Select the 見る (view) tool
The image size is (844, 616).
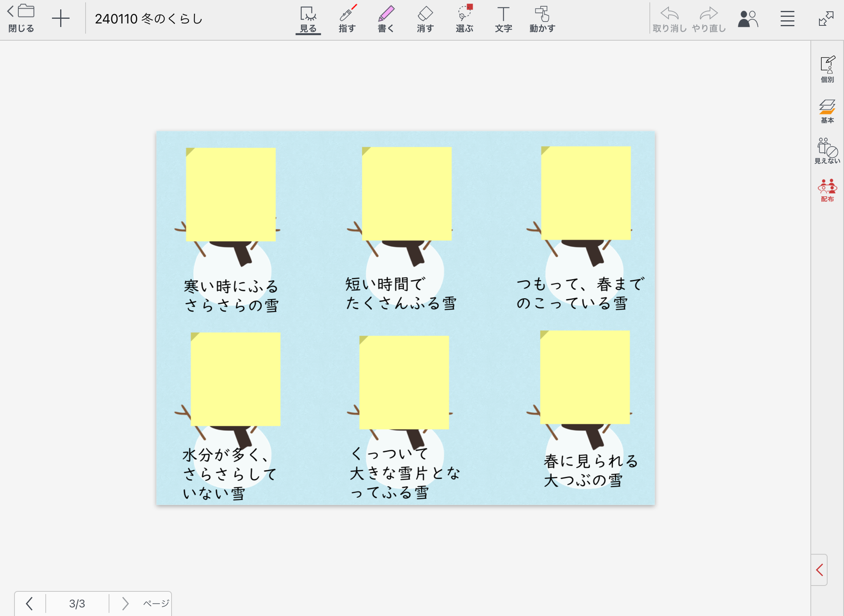308,19
